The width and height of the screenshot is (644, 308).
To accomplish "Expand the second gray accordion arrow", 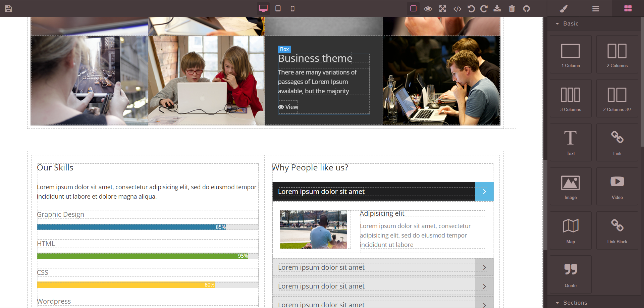I will tap(484, 286).
